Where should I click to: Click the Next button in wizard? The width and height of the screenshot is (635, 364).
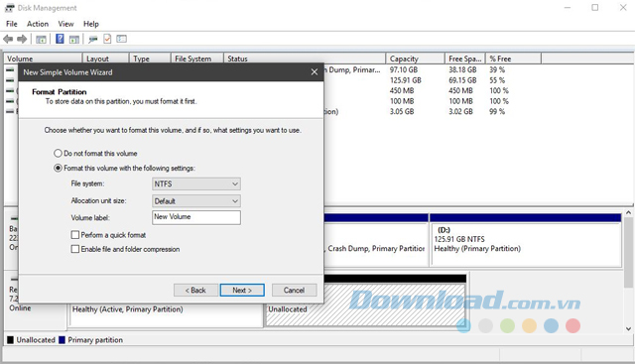(x=242, y=290)
